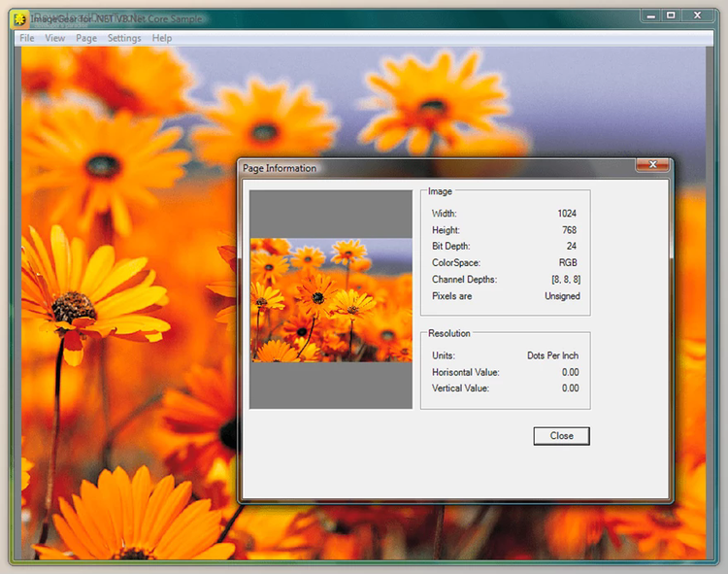
Task: Click the Units: label
Action: 444,355
